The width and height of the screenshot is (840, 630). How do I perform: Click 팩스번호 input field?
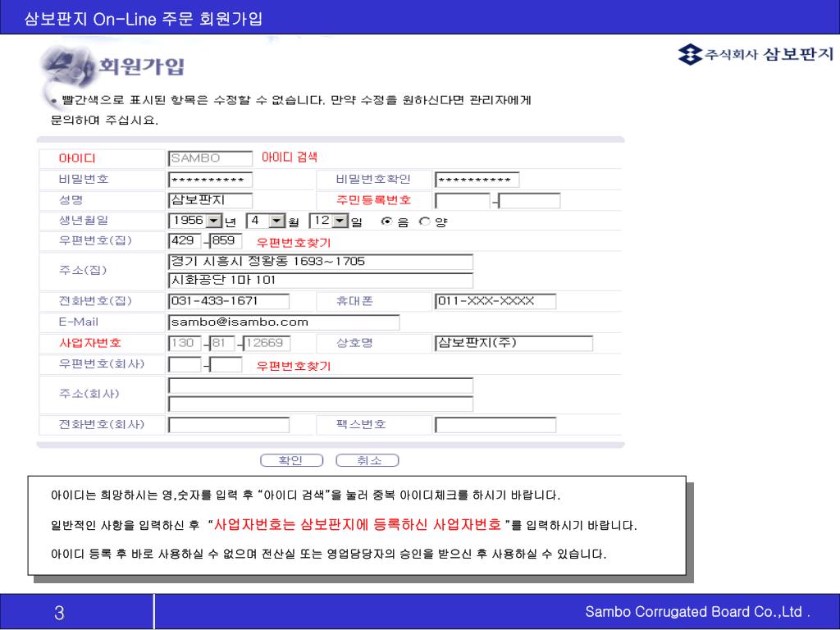click(x=495, y=426)
